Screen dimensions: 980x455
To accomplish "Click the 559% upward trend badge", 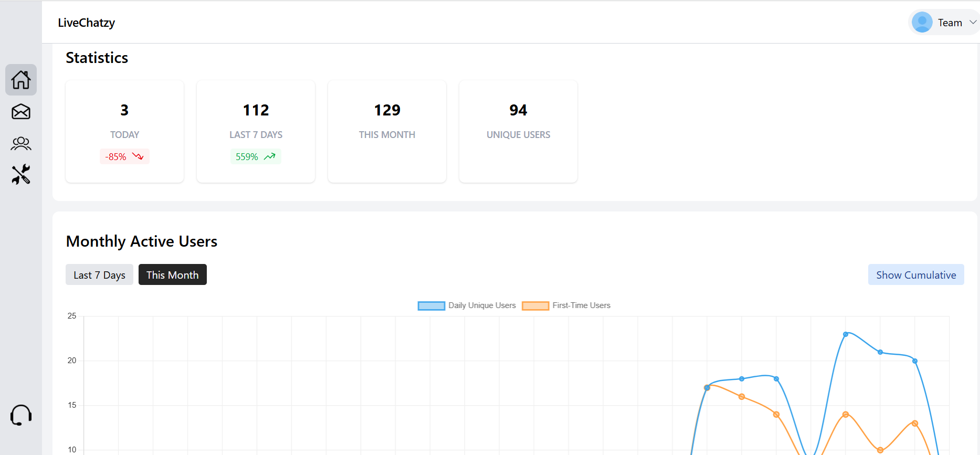I will click(x=256, y=156).
